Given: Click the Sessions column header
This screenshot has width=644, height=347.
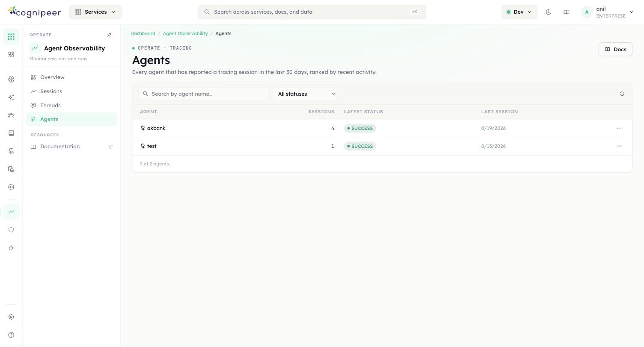Looking at the screenshot, I should (x=321, y=112).
